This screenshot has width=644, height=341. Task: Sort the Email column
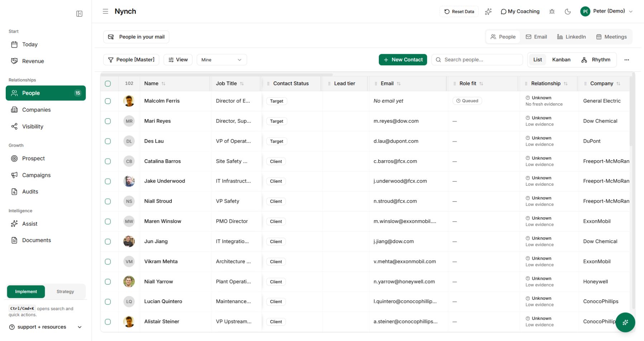tap(399, 84)
